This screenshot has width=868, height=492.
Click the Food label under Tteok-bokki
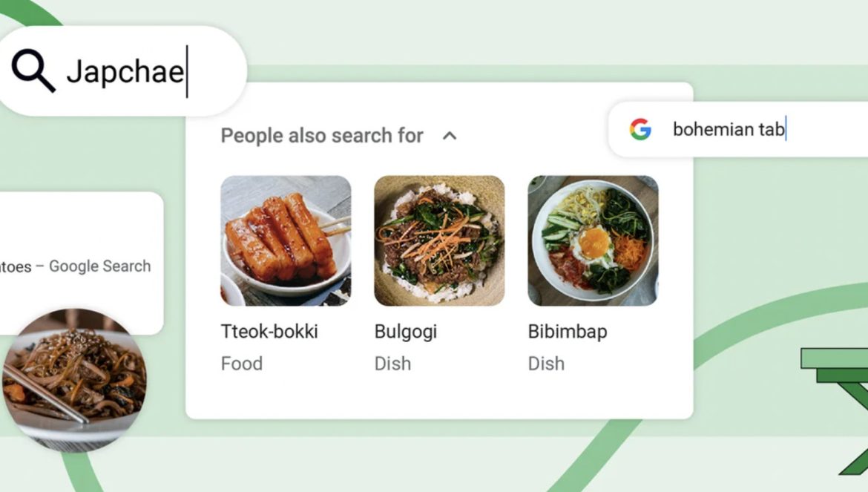pos(241,364)
